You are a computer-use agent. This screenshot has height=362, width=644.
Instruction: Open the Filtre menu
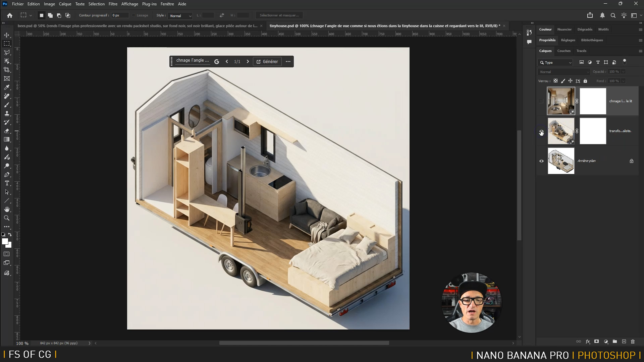(113, 4)
